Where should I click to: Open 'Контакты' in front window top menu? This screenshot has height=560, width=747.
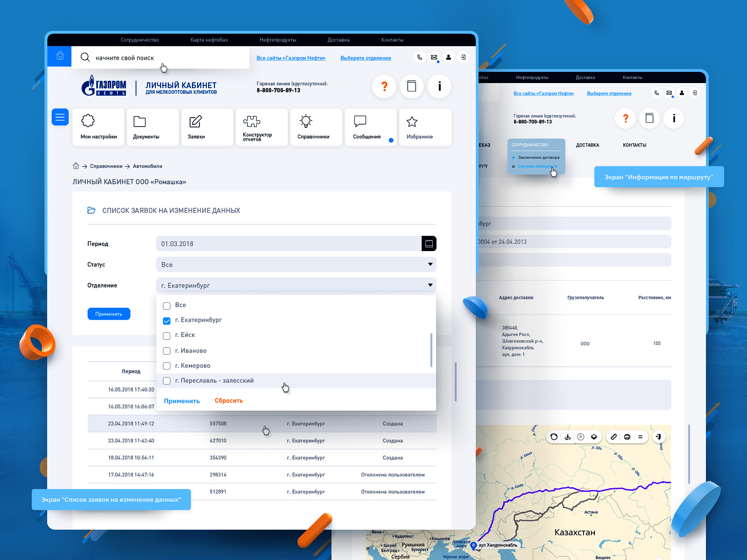392,40
